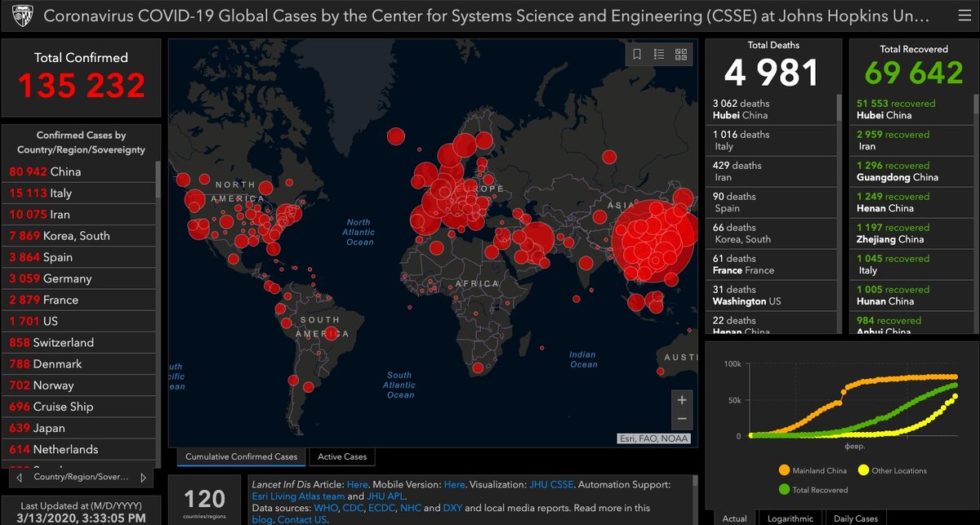Open the Mobile Version Here link

(455, 484)
